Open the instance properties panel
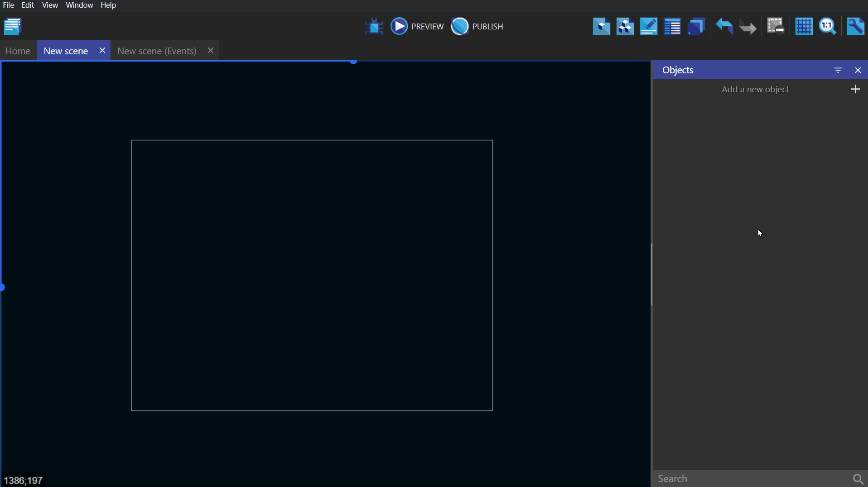This screenshot has height=487, width=868. coord(648,26)
